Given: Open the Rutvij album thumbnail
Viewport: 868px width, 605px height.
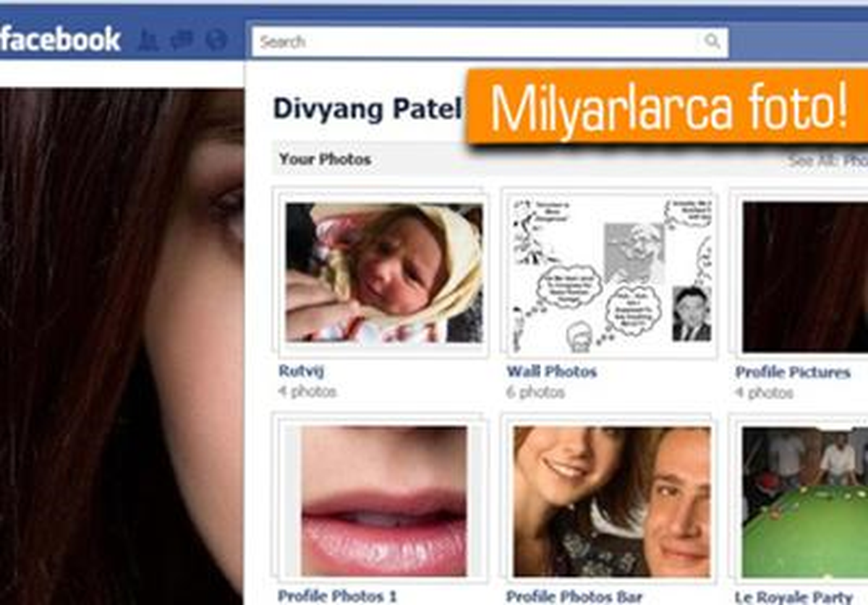Looking at the screenshot, I should (384, 273).
